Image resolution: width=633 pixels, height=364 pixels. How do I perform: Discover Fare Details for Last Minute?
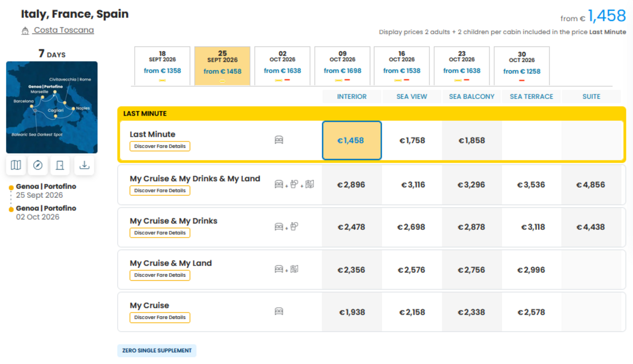(160, 147)
